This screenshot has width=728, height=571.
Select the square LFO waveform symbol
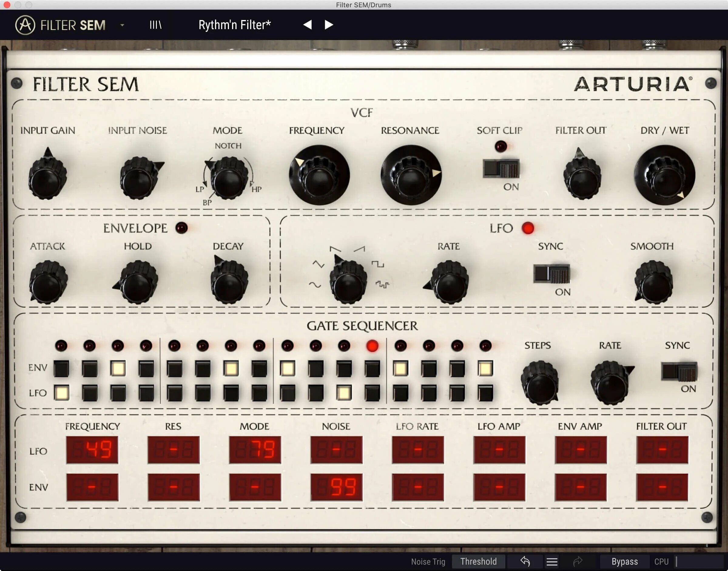click(378, 264)
